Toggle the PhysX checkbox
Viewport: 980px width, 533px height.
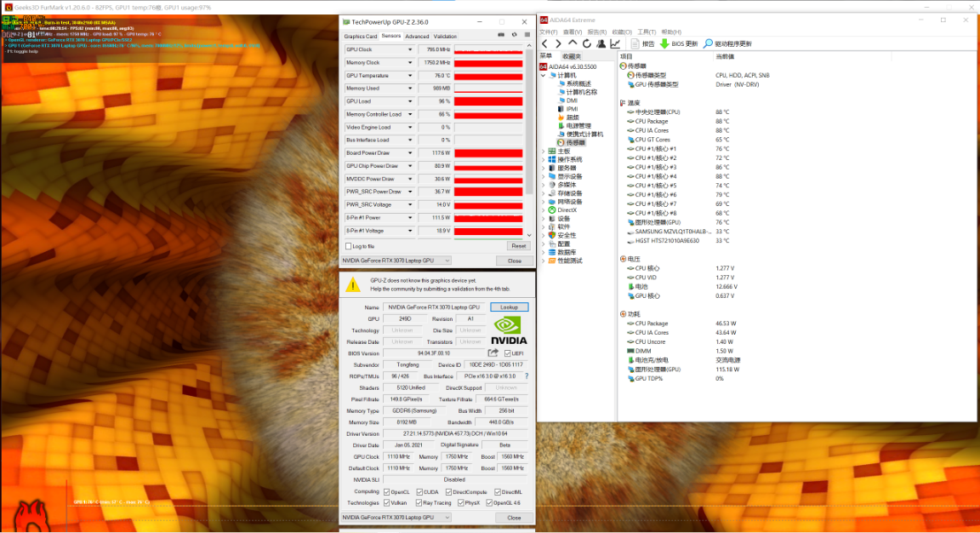(460, 503)
